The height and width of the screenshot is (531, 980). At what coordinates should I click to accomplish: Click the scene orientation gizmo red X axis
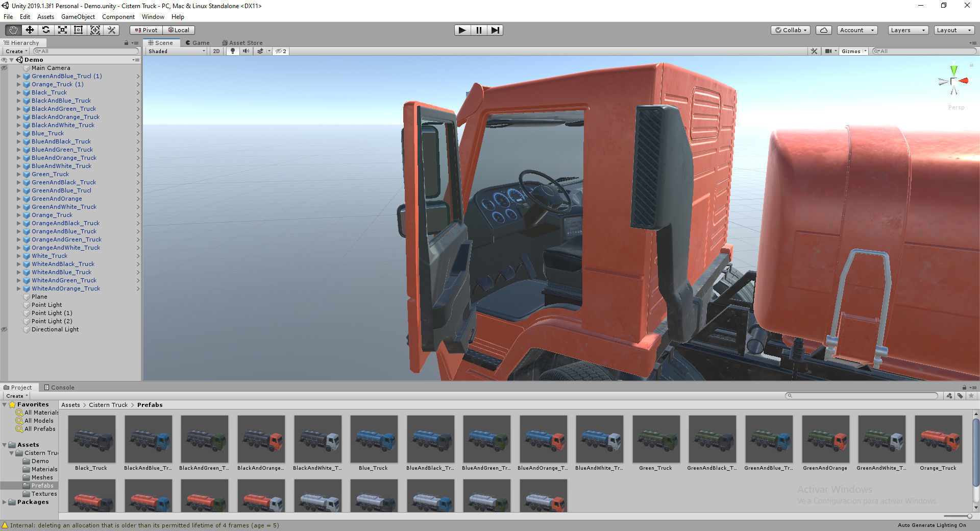point(964,81)
